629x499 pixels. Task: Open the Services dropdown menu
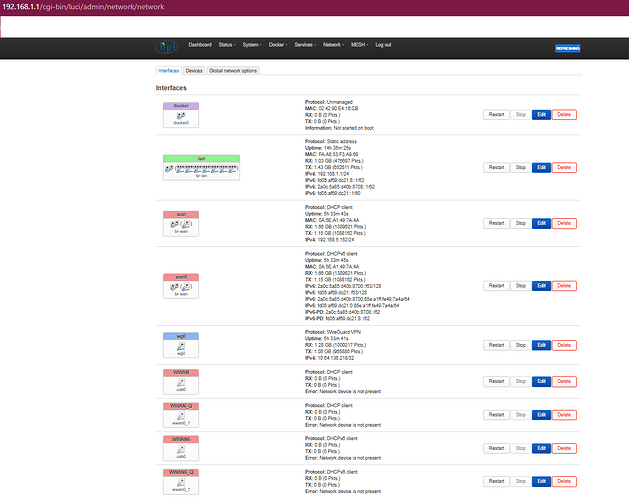pyautogui.click(x=305, y=45)
